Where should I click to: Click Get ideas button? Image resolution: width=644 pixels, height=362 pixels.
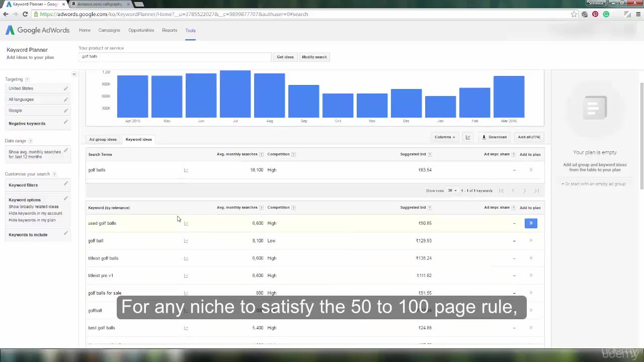coord(285,57)
